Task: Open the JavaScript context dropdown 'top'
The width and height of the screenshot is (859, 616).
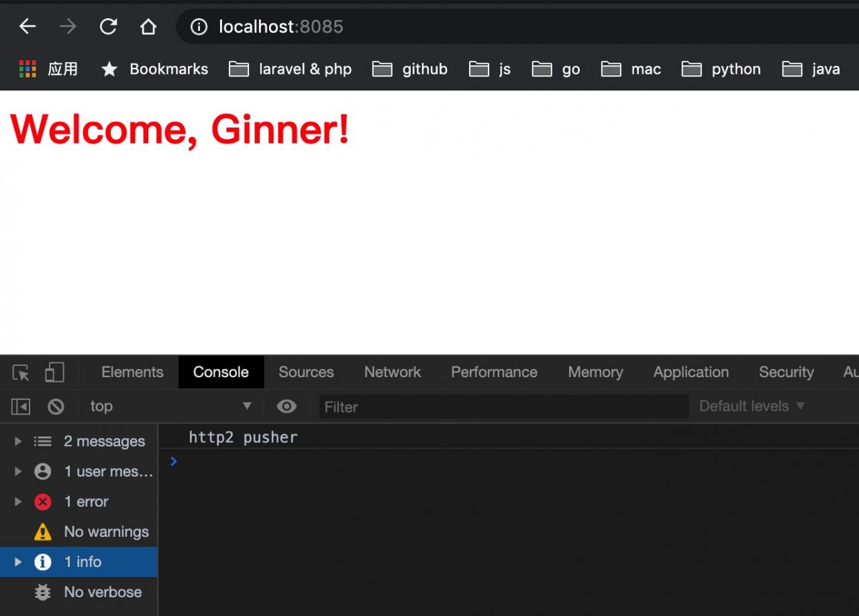Action: pos(170,406)
